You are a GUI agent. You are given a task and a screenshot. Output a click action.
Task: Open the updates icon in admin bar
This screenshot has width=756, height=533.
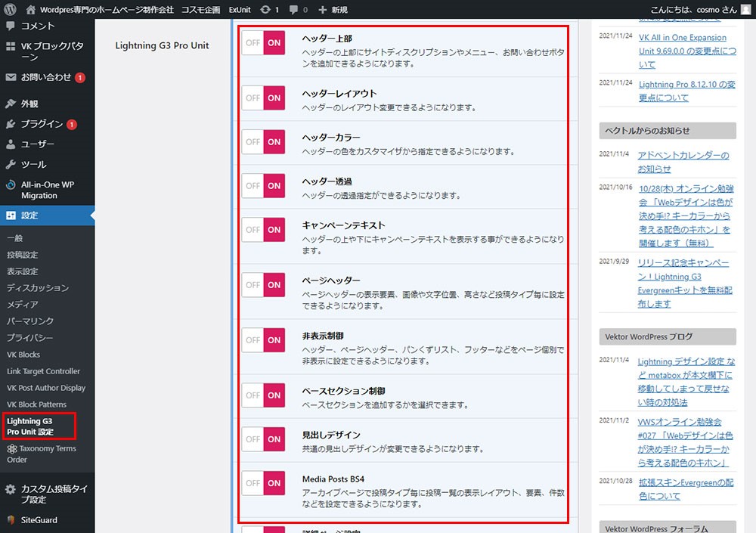(x=265, y=10)
